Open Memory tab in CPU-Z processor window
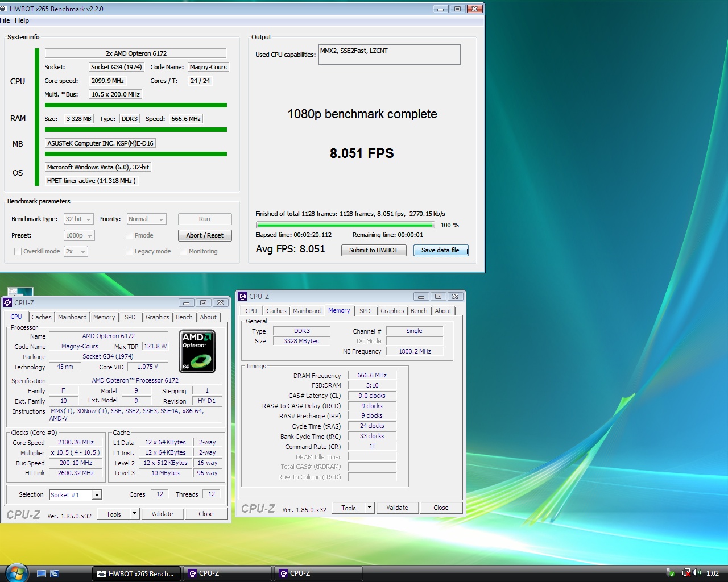This screenshot has width=728, height=582. (x=104, y=317)
